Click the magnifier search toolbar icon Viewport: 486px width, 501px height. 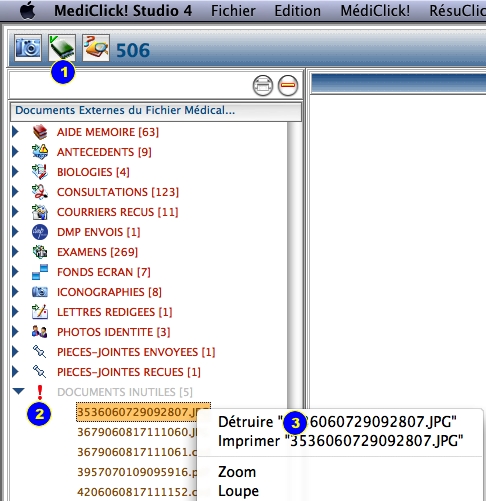96,48
